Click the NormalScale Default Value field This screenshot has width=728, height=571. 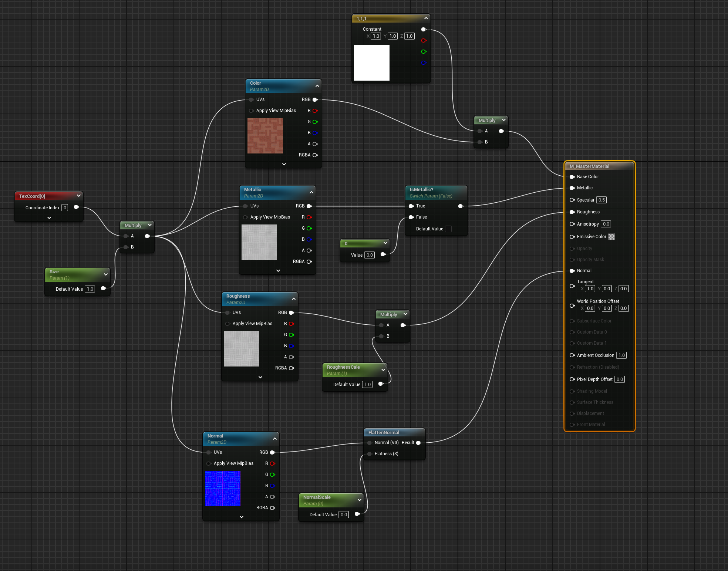pyautogui.click(x=344, y=515)
